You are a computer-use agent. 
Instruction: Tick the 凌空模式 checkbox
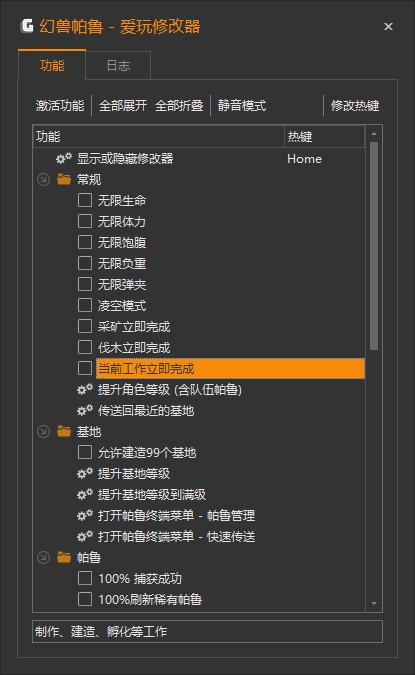[85, 305]
